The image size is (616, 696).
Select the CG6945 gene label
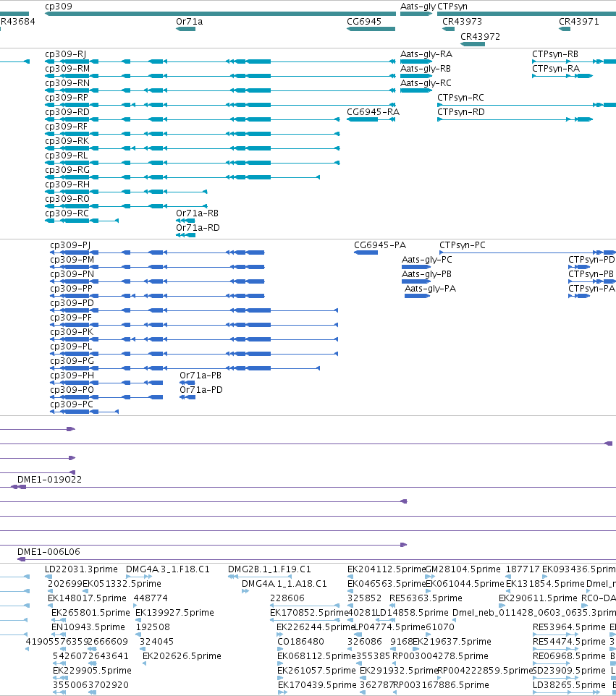[364, 21]
